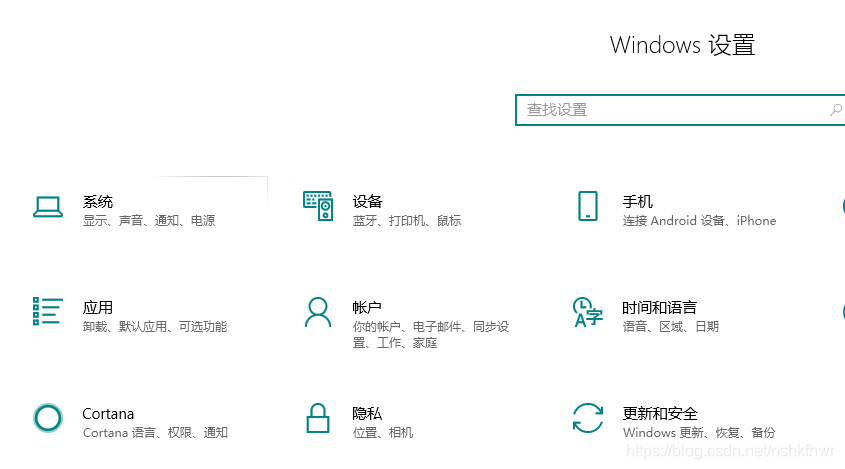Open the Phone icon
Image resolution: width=845 pixels, height=469 pixels.
(587, 206)
